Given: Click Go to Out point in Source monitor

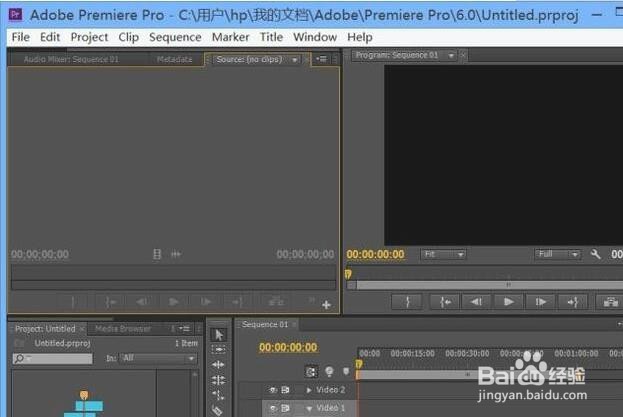Looking at the screenshot, I should tap(238, 302).
